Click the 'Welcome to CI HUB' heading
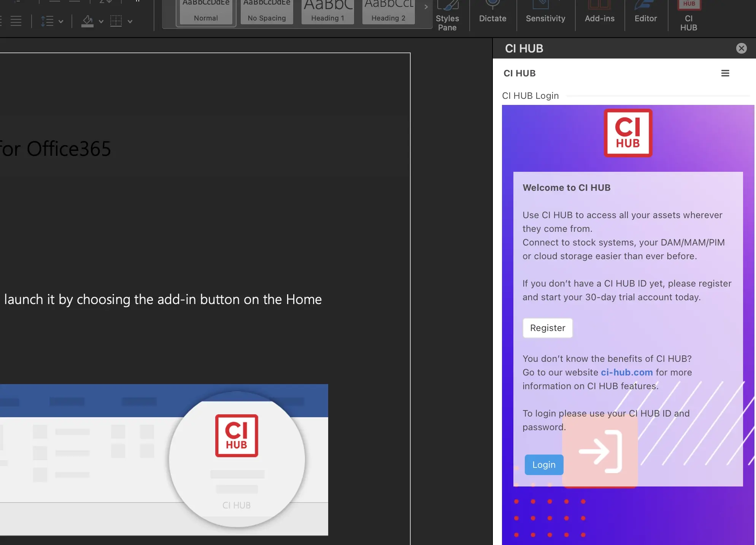 [x=566, y=188]
